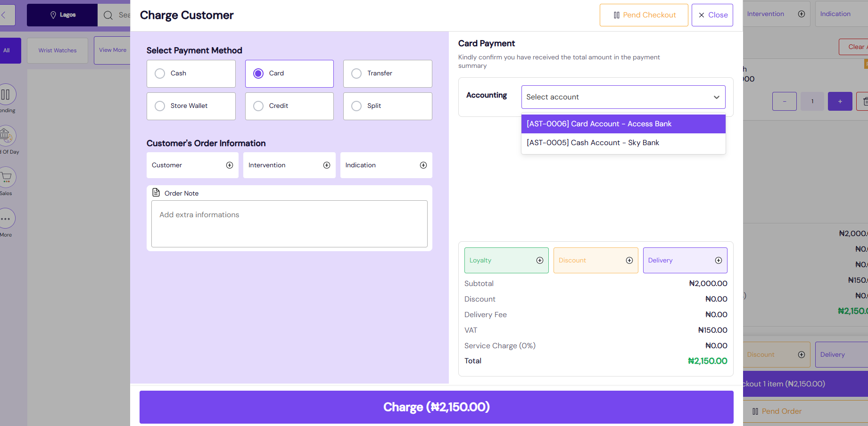The width and height of the screenshot is (868, 426).
Task: Close the Charge Customer dialog
Action: click(x=712, y=15)
